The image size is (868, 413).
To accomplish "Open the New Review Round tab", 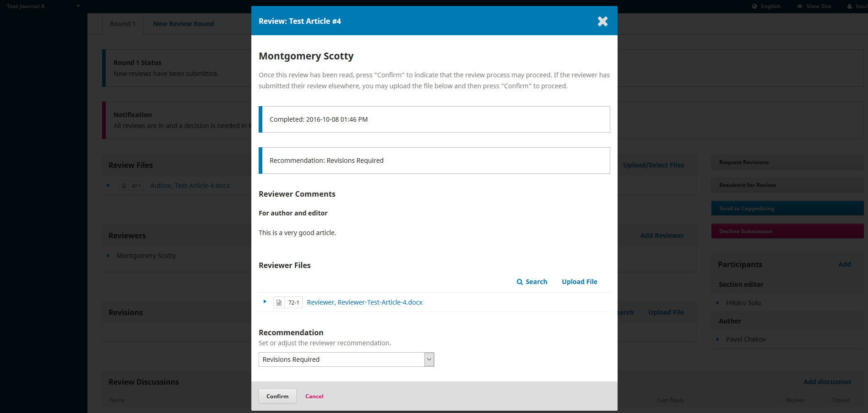I will (x=183, y=24).
